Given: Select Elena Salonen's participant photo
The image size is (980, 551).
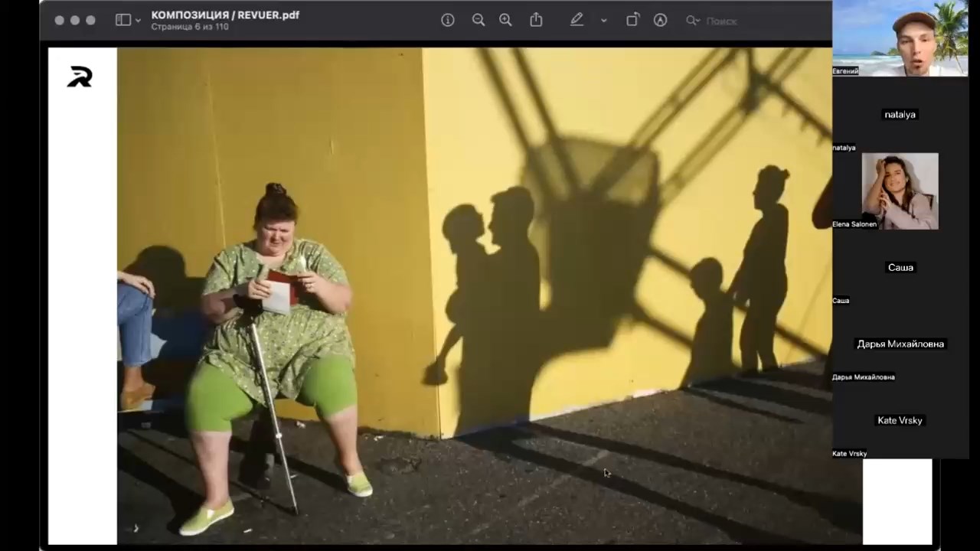Looking at the screenshot, I should click(900, 191).
